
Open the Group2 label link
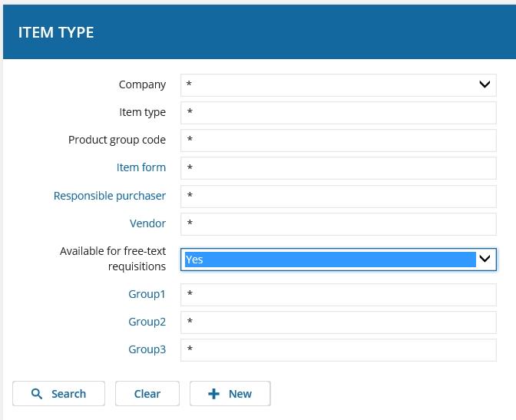147,322
